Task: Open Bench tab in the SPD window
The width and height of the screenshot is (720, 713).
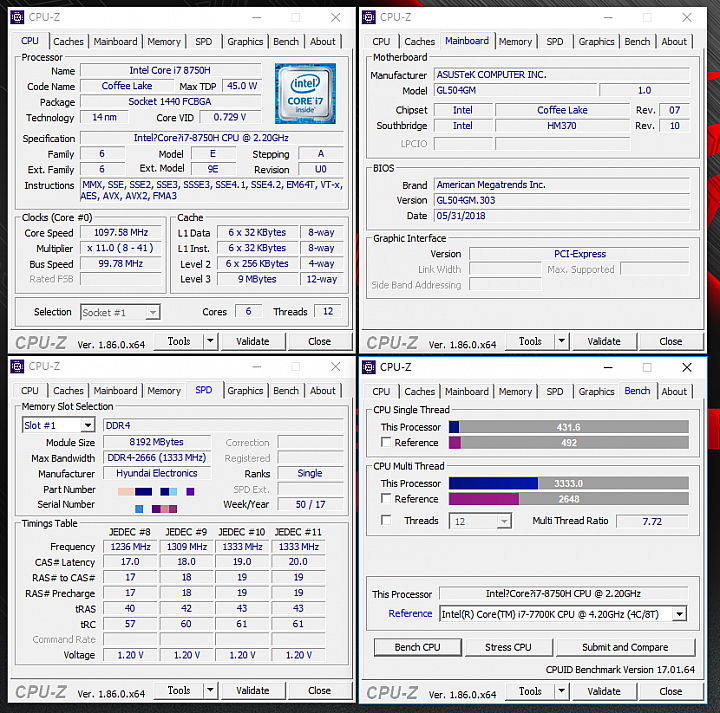Action: click(x=286, y=391)
